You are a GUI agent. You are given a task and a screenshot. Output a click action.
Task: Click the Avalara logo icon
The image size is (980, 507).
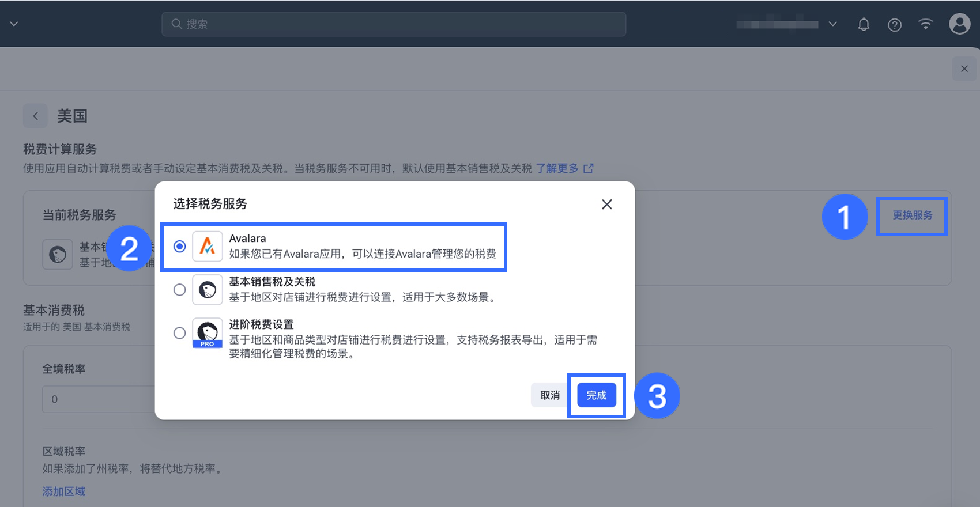(208, 247)
